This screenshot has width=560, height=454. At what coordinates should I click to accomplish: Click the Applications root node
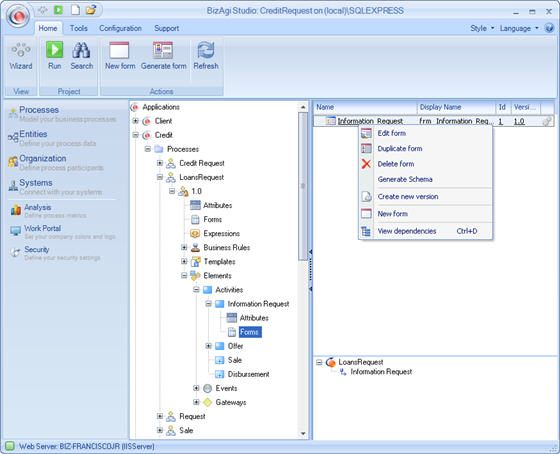[161, 107]
